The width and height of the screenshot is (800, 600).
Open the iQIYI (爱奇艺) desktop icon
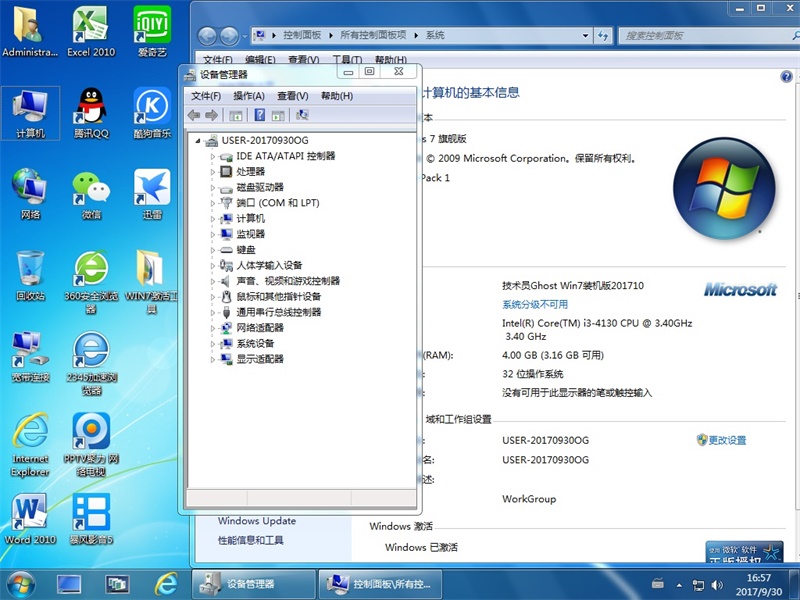coord(152,30)
